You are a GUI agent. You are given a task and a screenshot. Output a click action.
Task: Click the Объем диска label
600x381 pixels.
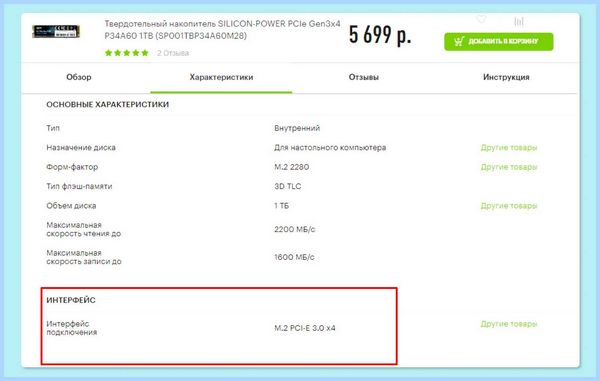(x=71, y=205)
